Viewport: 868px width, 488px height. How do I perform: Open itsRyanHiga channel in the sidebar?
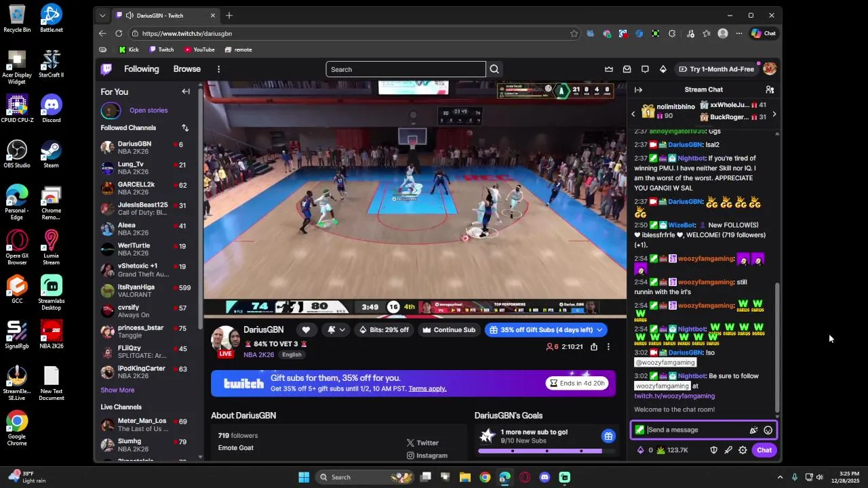click(146, 291)
